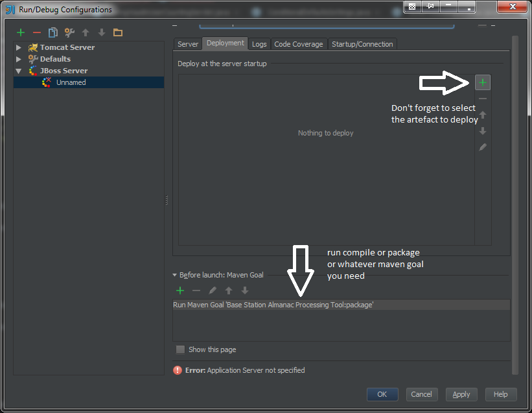532x413 pixels.
Task: Confirm with the OK button
Action: pyautogui.click(x=382, y=394)
